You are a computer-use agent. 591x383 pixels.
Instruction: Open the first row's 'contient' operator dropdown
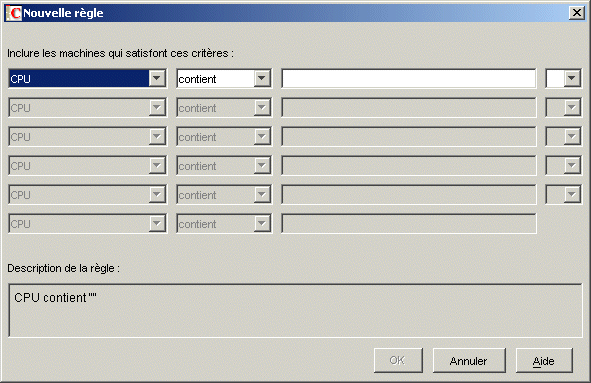click(x=224, y=78)
